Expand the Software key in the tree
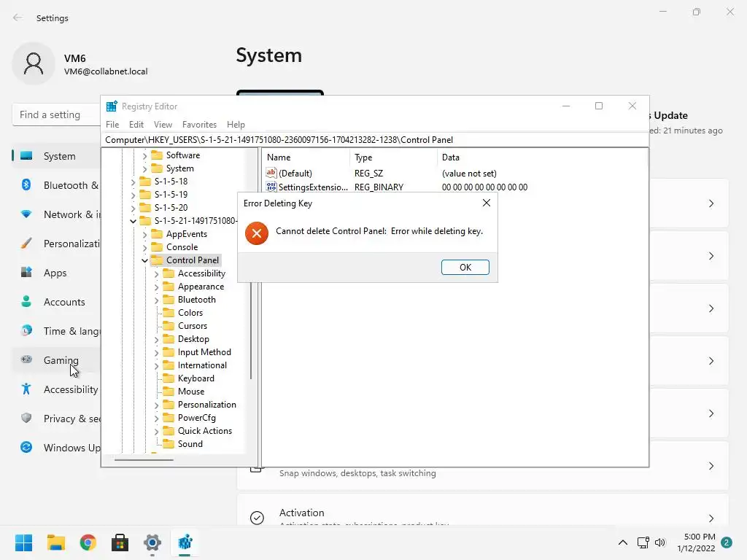 point(145,156)
